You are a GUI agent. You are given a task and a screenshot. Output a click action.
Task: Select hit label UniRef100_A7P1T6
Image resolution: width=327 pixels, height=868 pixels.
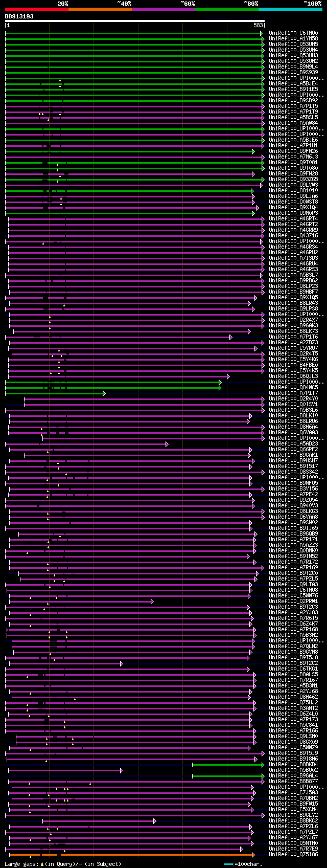coord(293,337)
